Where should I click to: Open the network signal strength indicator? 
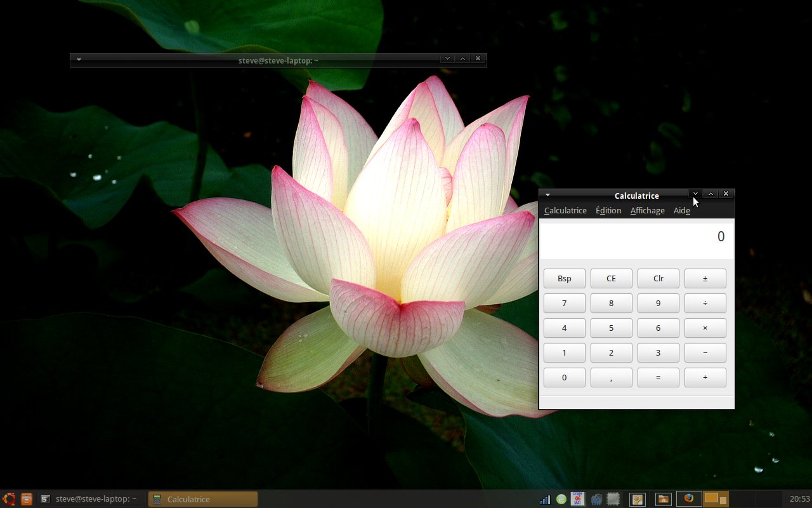pos(545,499)
